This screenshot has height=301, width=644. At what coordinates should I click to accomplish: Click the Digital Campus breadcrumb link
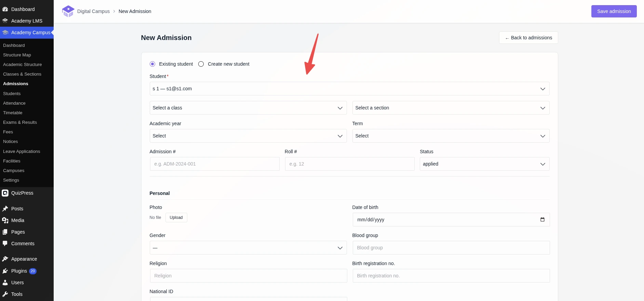pos(93,11)
